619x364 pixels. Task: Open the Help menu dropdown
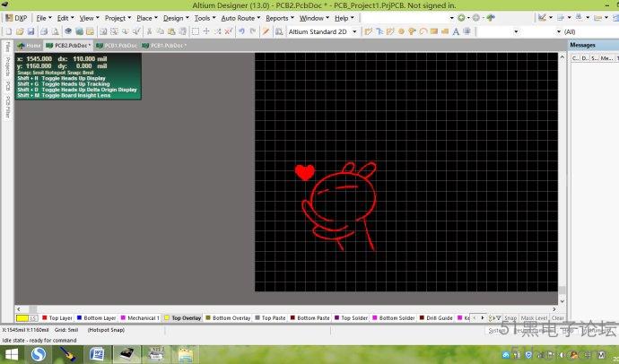point(344,18)
